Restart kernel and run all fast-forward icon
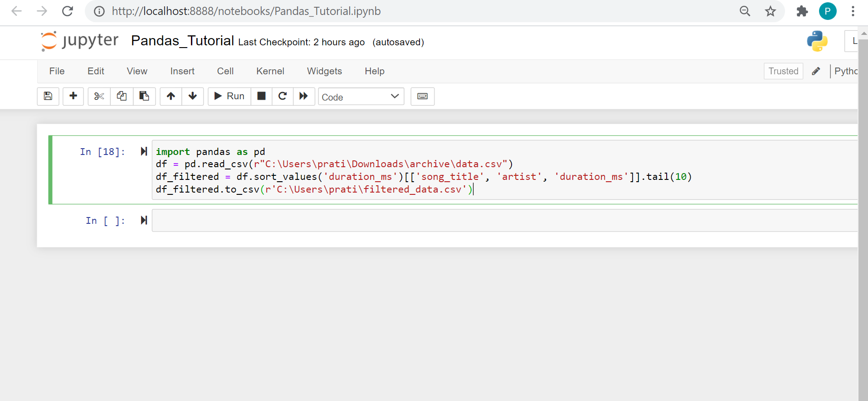Viewport: 868px width, 401px height. (x=304, y=96)
